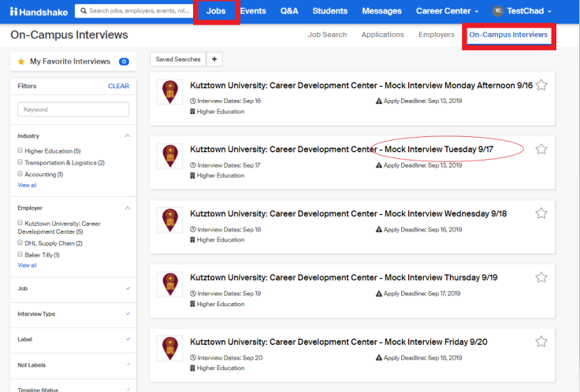The height and width of the screenshot is (392, 580).
Task: Favorite the Mock Interview Thursday 9/19 listing
Action: [x=541, y=277]
